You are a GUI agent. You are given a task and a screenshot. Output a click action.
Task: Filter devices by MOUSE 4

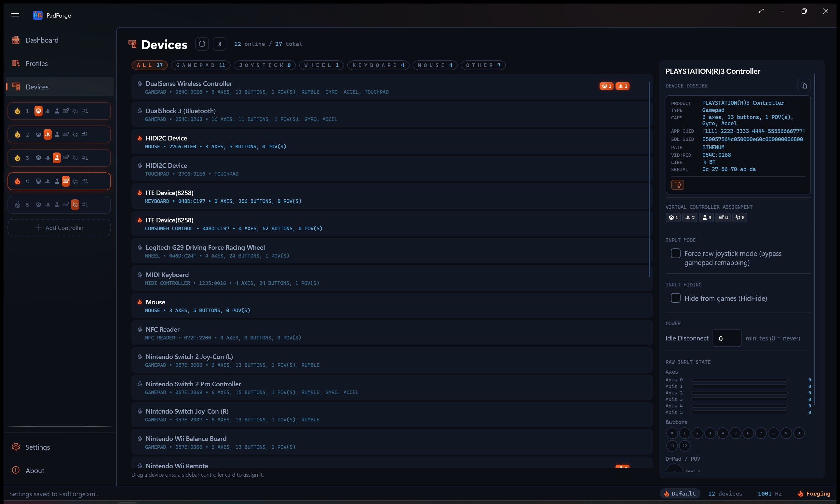tap(435, 65)
